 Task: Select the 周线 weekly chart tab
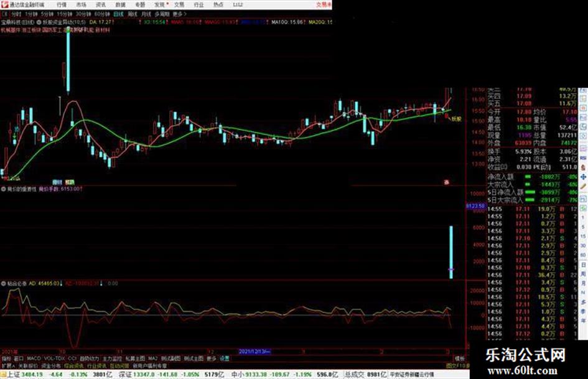click(x=133, y=14)
